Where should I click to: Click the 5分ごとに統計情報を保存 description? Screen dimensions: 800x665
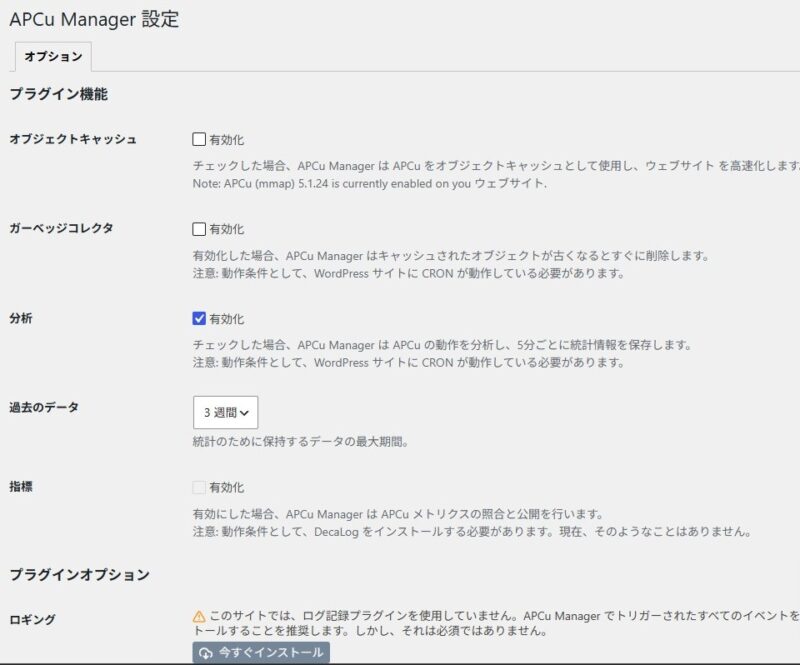[442, 345]
